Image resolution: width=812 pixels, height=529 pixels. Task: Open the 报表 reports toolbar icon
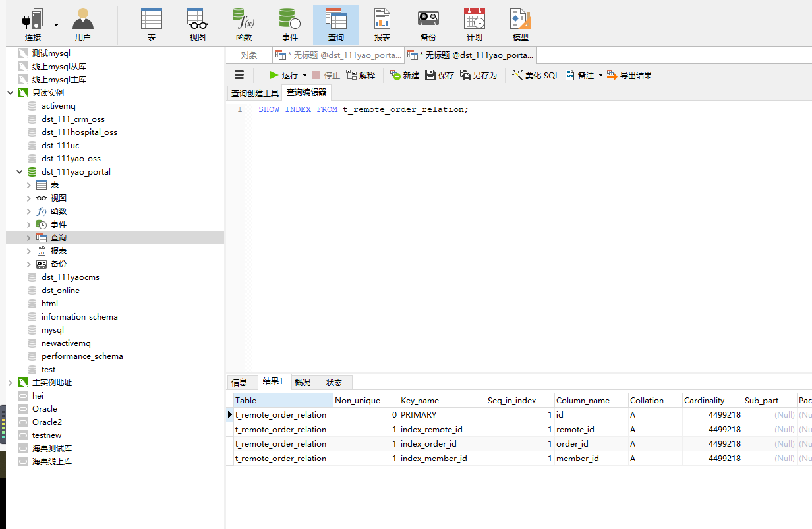click(x=382, y=25)
